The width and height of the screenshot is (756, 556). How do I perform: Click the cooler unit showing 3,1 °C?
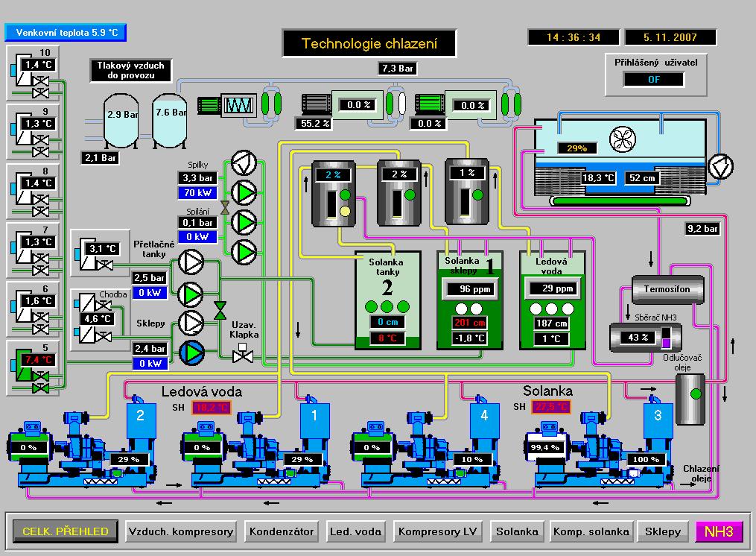click(x=100, y=253)
